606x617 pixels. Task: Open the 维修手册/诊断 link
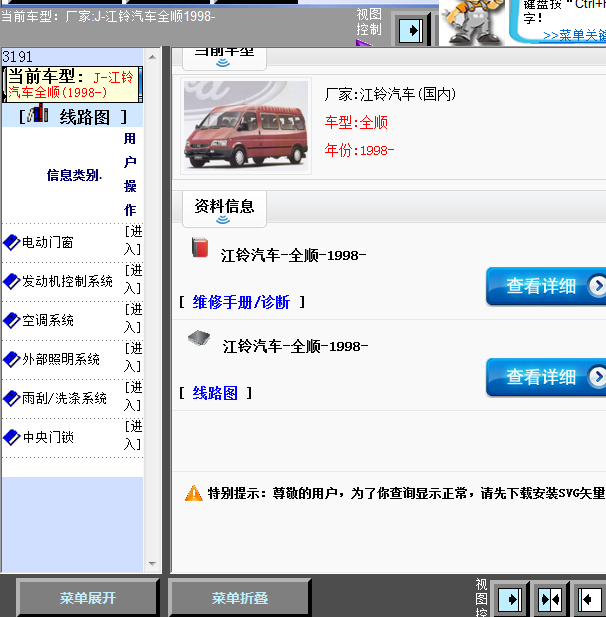tap(241, 303)
